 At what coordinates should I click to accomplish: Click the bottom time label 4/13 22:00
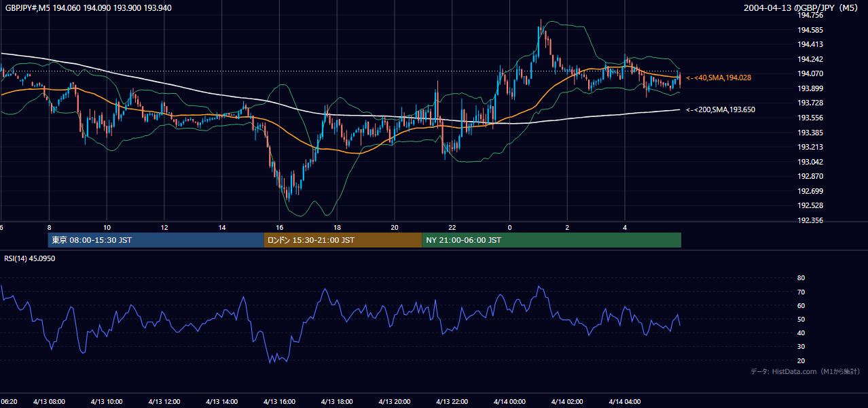pos(452,402)
